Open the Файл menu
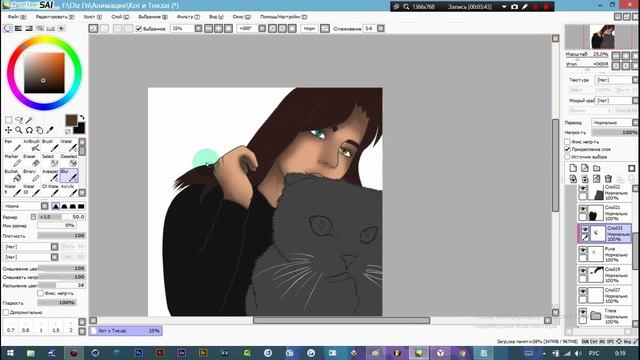This screenshot has width=640, height=360. (x=17, y=17)
